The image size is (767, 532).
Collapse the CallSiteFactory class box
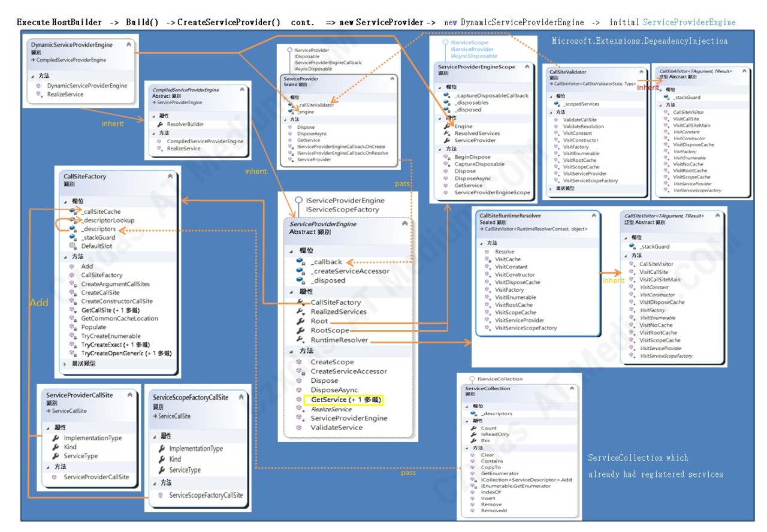[170, 177]
